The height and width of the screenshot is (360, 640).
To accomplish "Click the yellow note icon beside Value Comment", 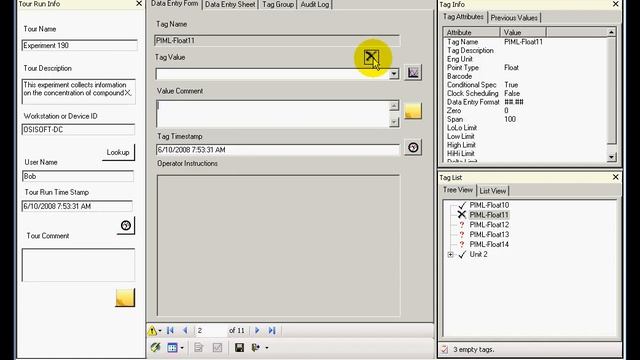I will [413, 111].
